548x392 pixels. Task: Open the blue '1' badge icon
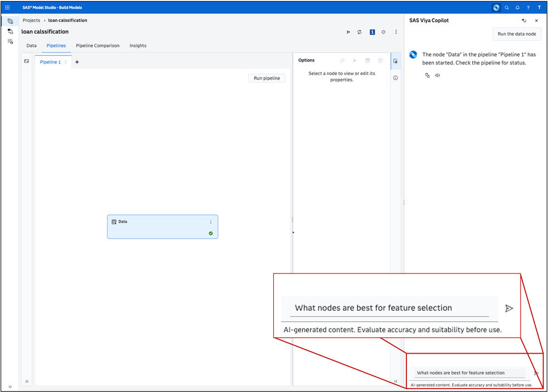[372, 32]
